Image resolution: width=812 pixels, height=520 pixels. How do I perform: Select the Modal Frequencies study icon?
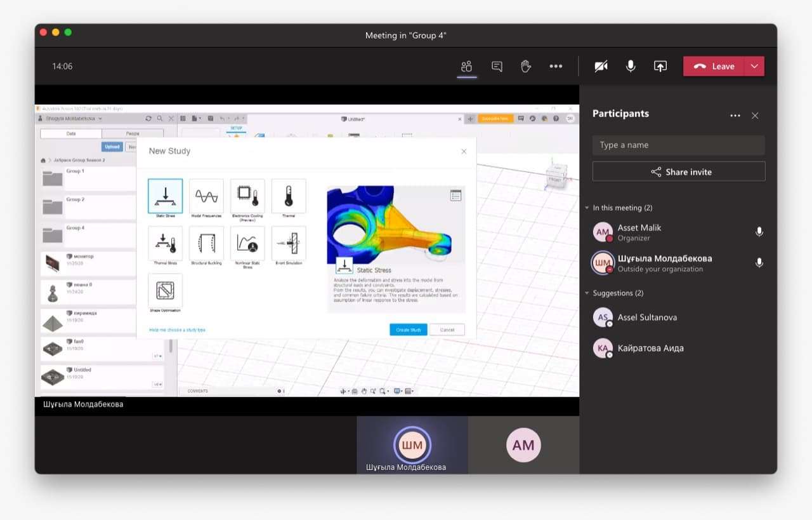206,196
